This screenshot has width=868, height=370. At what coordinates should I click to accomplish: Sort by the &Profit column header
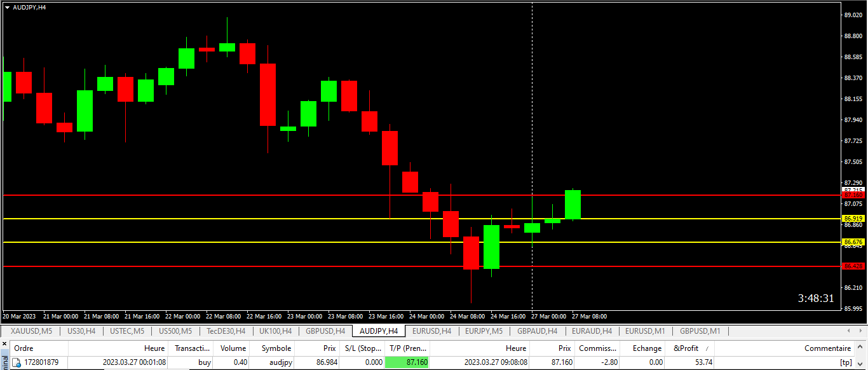690,348
